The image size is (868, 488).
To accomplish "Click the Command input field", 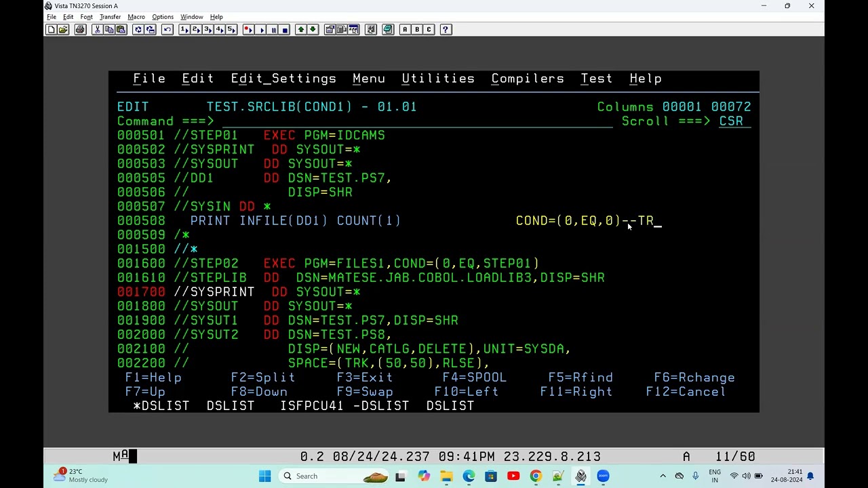I will coord(417,121).
